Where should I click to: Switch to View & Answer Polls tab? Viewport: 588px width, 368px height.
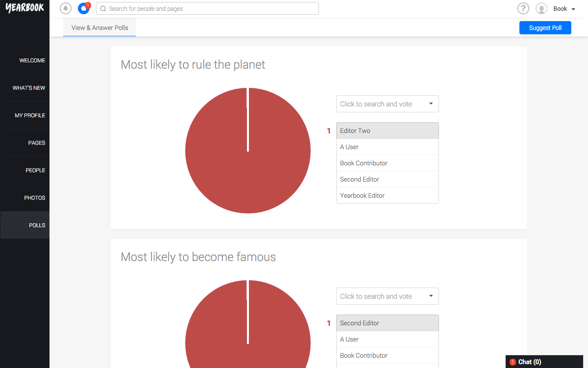[99, 27]
